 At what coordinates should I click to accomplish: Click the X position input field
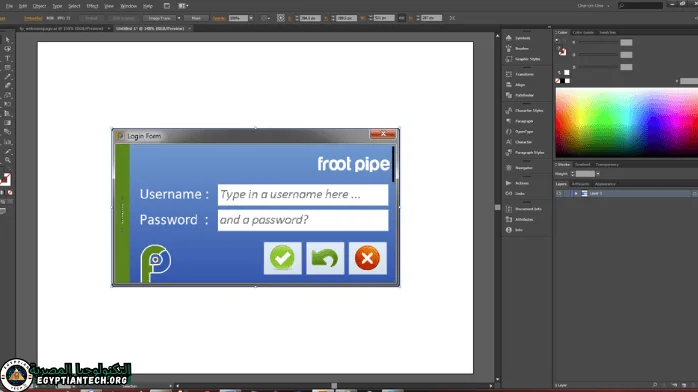[310, 18]
